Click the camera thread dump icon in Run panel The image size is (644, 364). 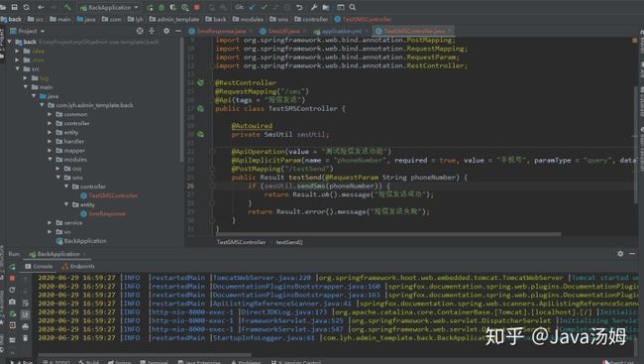(x=12, y=302)
